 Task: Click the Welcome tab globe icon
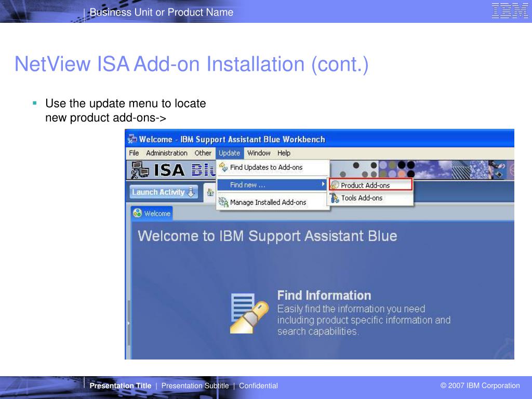click(137, 213)
